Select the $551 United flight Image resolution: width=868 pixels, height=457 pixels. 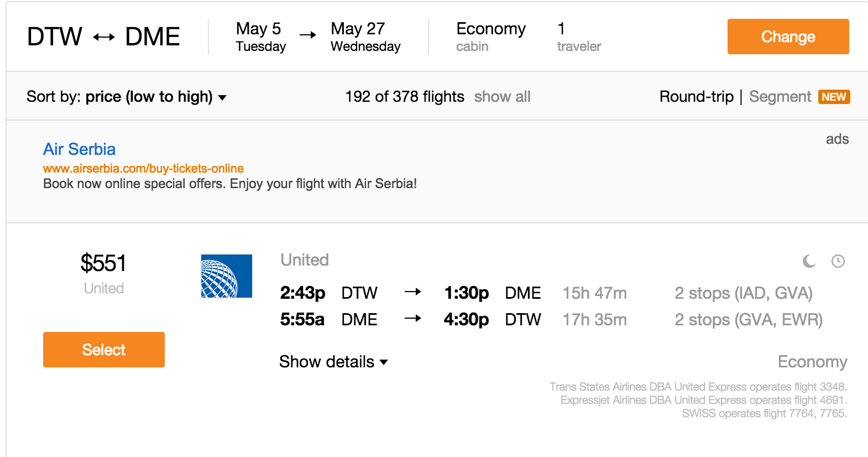pos(104,350)
